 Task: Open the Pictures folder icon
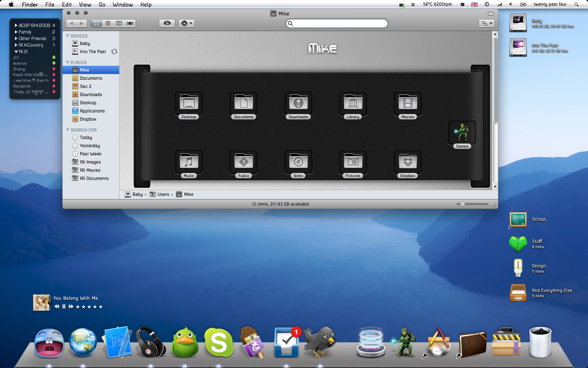(353, 162)
